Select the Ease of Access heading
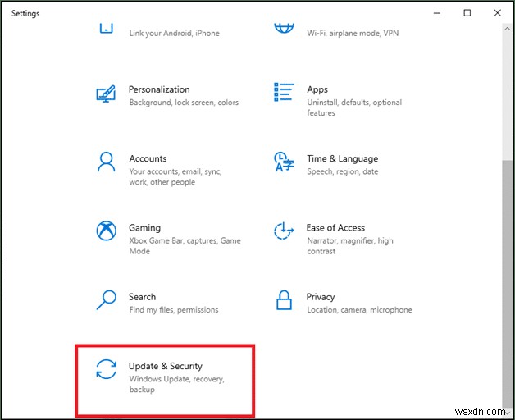The height and width of the screenshot is (420, 515). pyautogui.click(x=335, y=227)
